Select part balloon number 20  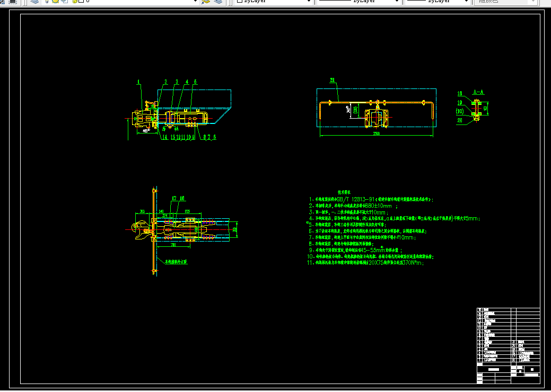coord(460,120)
